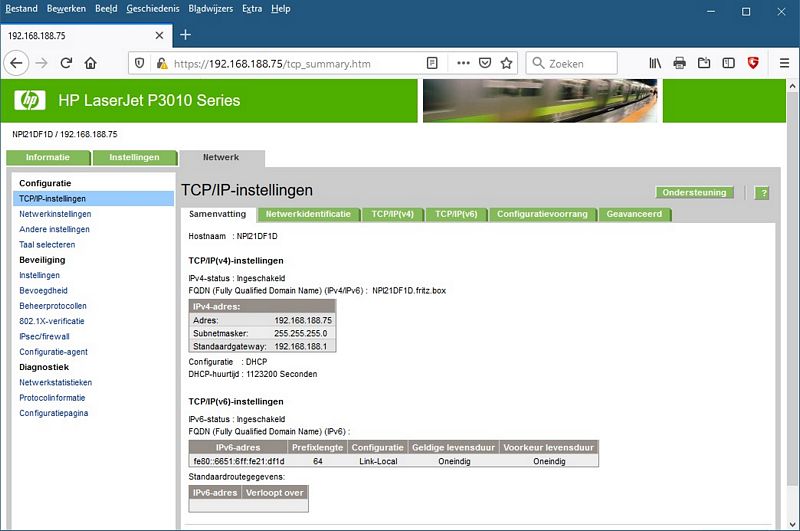Open the Configuratievoorrang sub-tab

(x=542, y=214)
